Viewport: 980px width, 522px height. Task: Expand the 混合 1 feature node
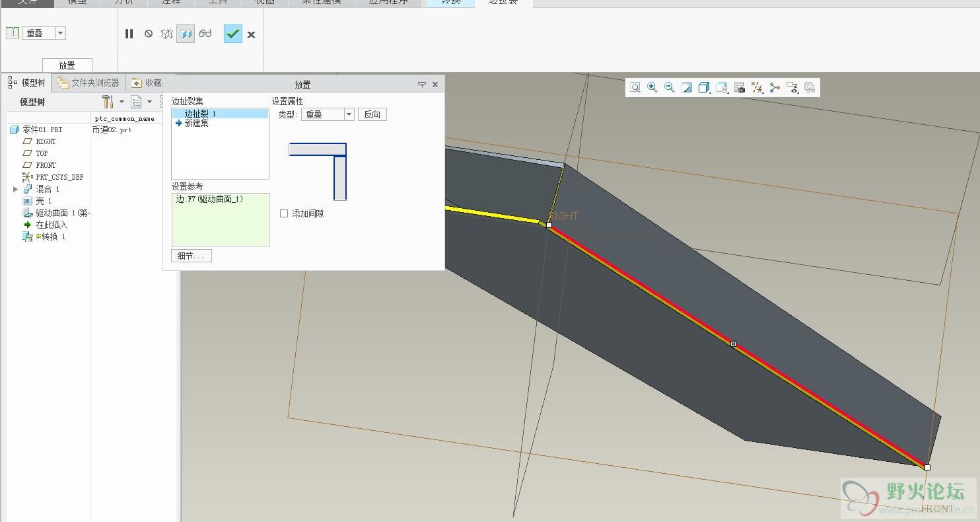[x=15, y=189]
